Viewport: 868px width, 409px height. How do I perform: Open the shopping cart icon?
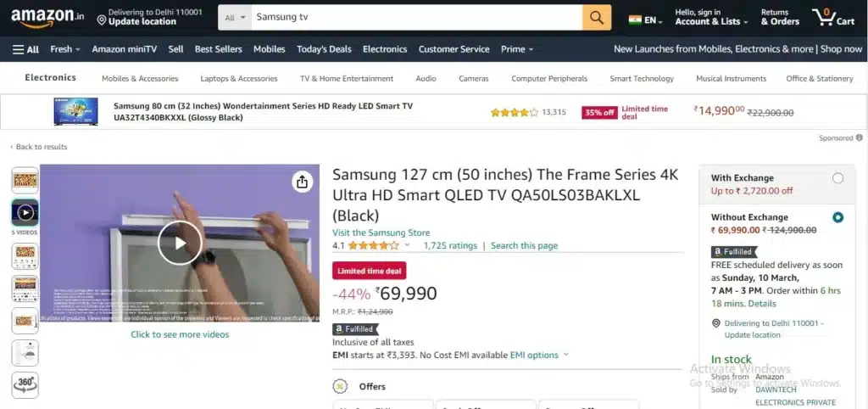click(834, 17)
